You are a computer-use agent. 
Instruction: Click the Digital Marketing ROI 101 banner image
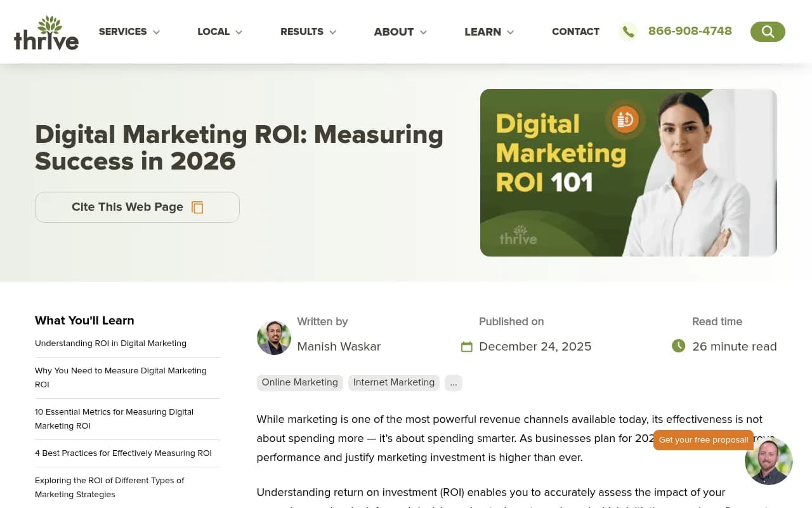[x=629, y=173]
